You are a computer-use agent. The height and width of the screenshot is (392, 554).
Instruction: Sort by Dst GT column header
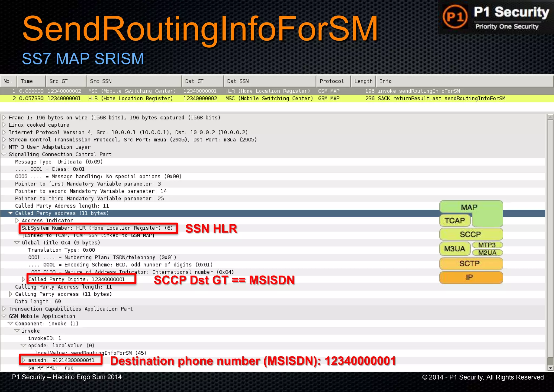[203, 81]
